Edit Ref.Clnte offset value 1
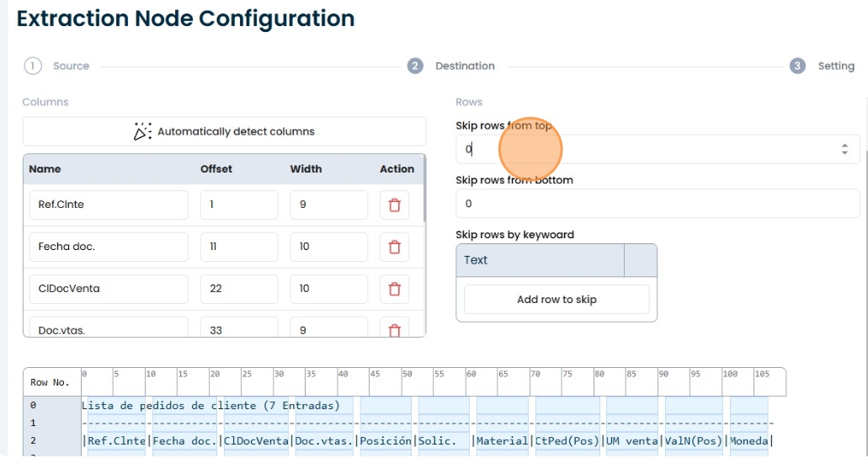Screen dimensions: 868x458 239,205
